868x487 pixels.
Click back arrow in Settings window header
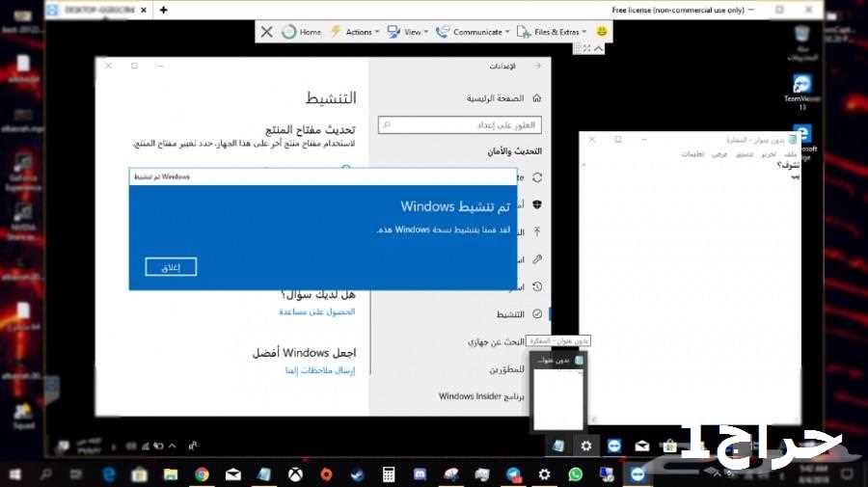pyautogui.click(x=537, y=66)
